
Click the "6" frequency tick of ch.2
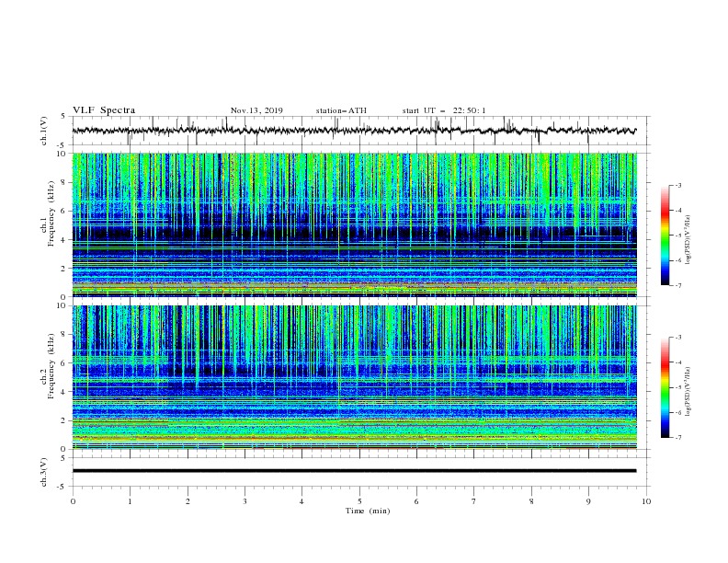(x=63, y=363)
